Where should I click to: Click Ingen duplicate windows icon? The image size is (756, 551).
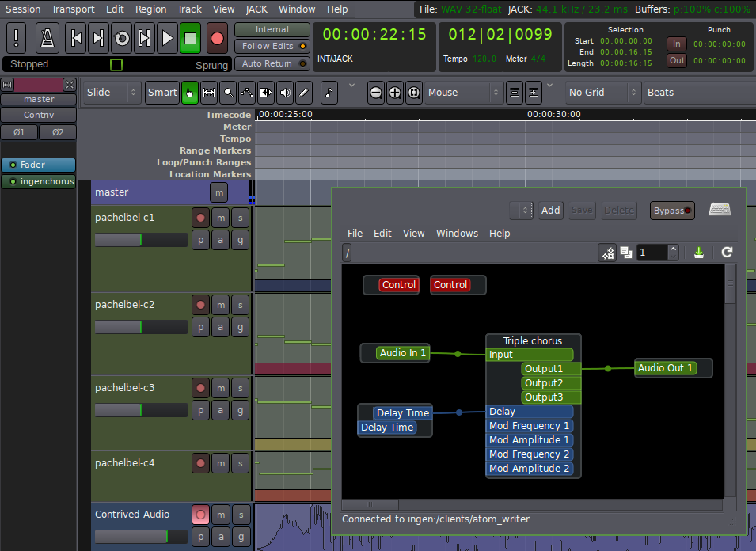(626, 252)
